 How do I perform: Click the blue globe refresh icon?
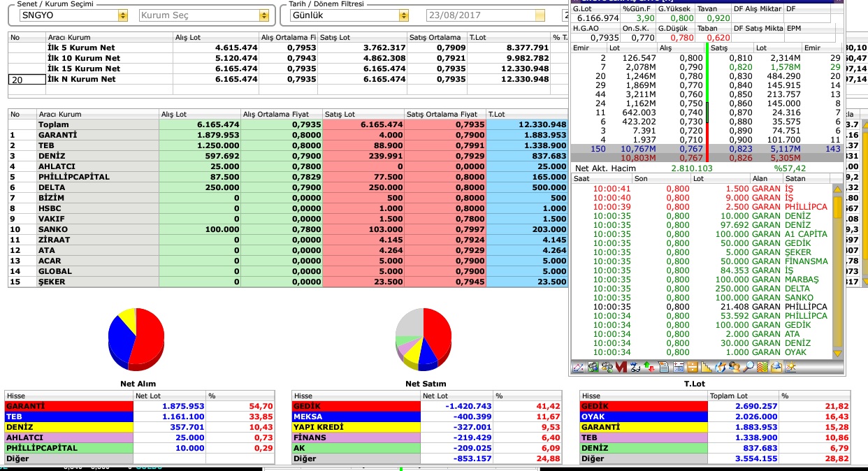click(x=720, y=367)
